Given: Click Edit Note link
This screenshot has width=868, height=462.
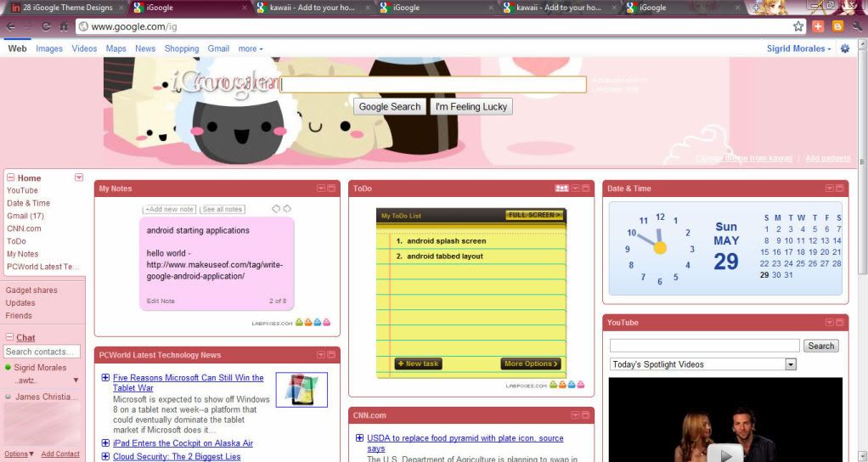Looking at the screenshot, I should (x=161, y=301).
